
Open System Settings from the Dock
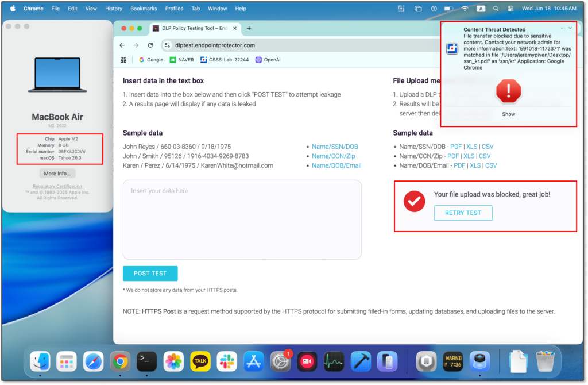[280, 361]
